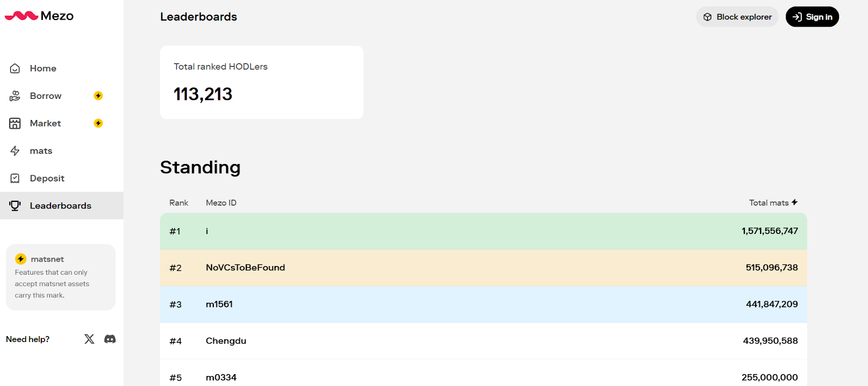Select Mezo ID m0334
The image size is (868, 386).
coord(221,377)
